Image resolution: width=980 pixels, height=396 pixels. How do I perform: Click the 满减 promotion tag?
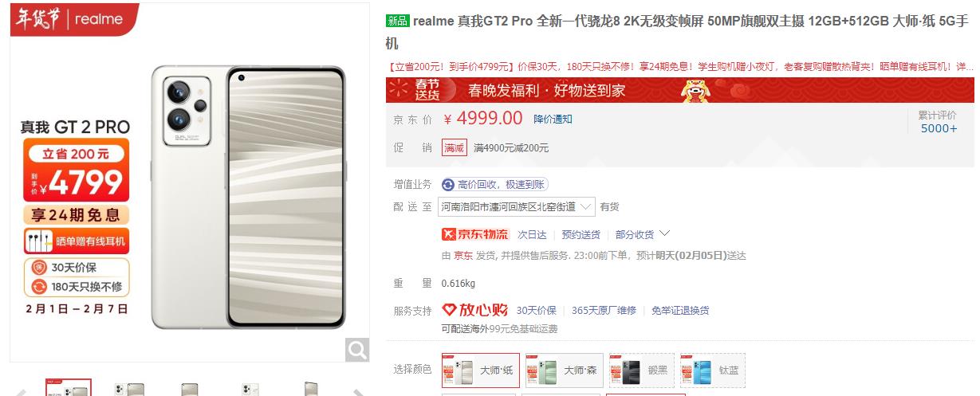pyautogui.click(x=455, y=147)
